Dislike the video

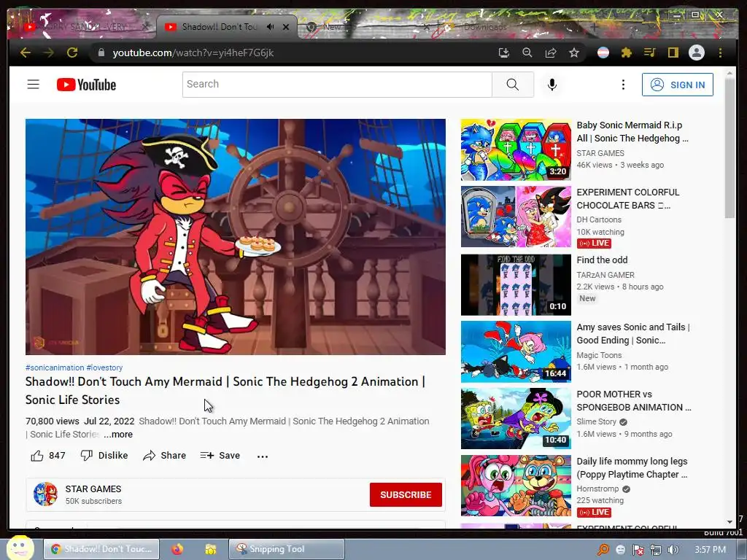104,456
